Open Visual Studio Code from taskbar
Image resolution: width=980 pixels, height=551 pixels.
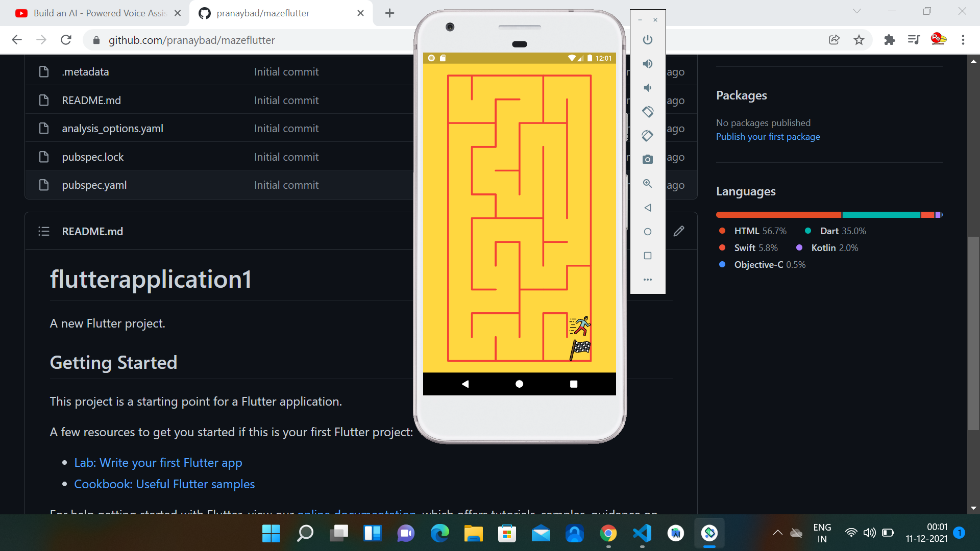pyautogui.click(x=642, y=534)
